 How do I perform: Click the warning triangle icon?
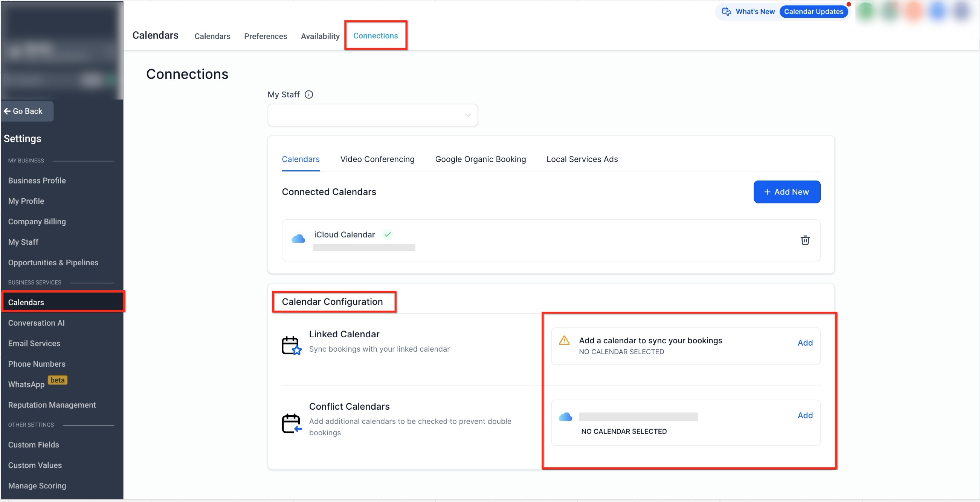(x=564, y=340)
